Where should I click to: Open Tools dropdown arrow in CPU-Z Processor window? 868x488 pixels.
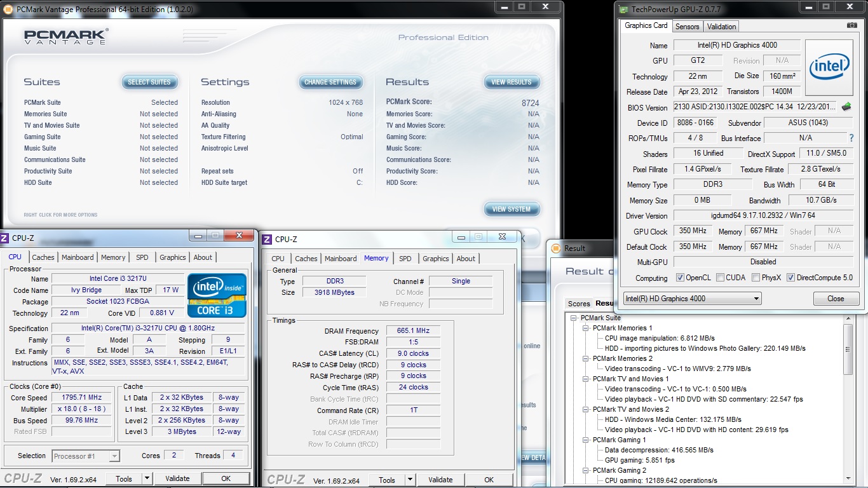[147, 478]
